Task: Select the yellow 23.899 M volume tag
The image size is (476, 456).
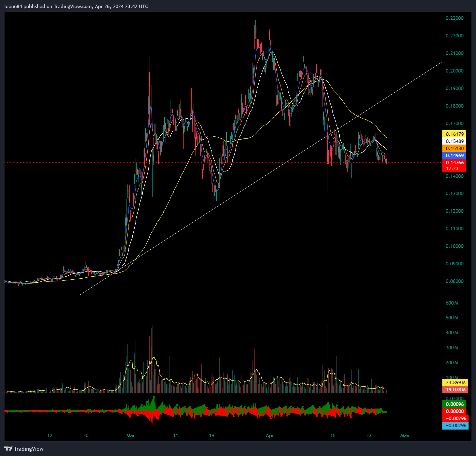Action: pyautogui.click(x=455, y=382)
